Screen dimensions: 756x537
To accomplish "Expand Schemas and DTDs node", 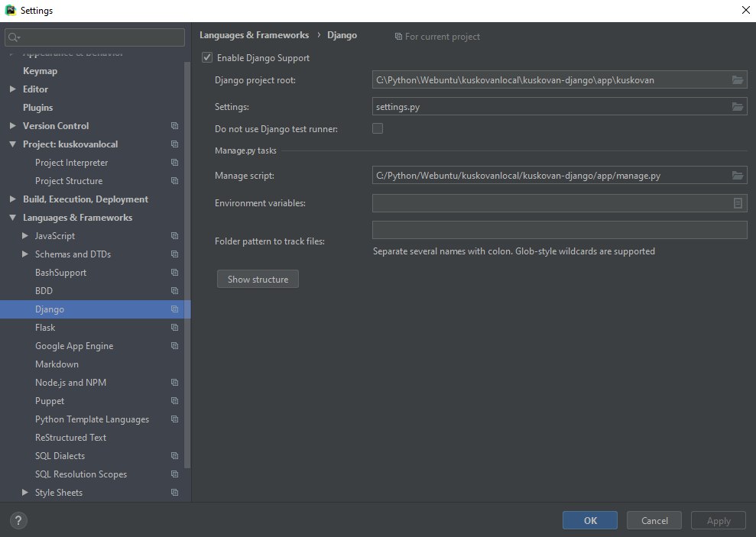I will pyautogui.click(x=25, y=254).
